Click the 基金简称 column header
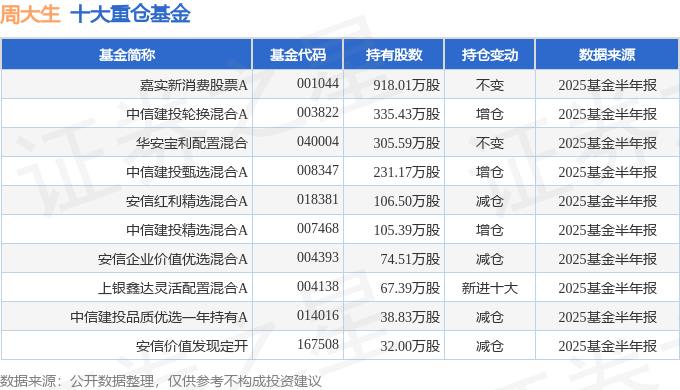This screenshot has width=680, height=390. (x=127, y=55)
